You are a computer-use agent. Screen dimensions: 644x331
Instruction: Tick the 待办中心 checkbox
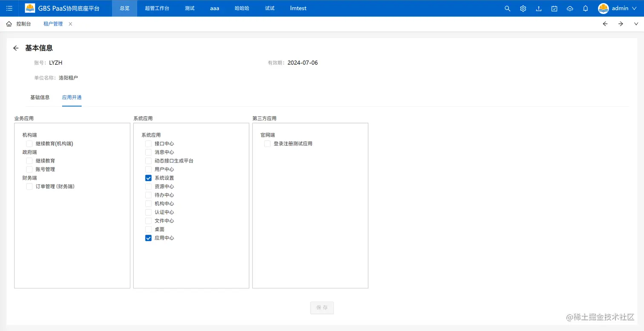coord(148,195)
